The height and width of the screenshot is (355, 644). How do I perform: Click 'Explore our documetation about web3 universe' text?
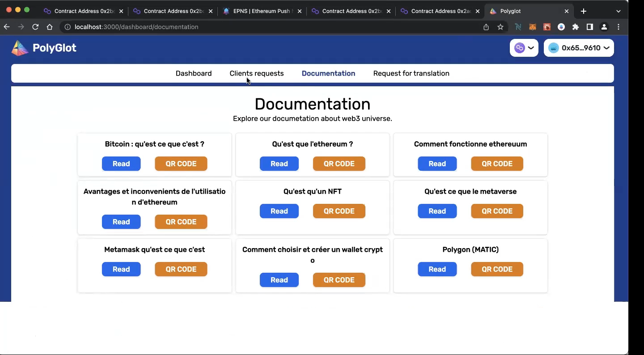pos(313,118)
